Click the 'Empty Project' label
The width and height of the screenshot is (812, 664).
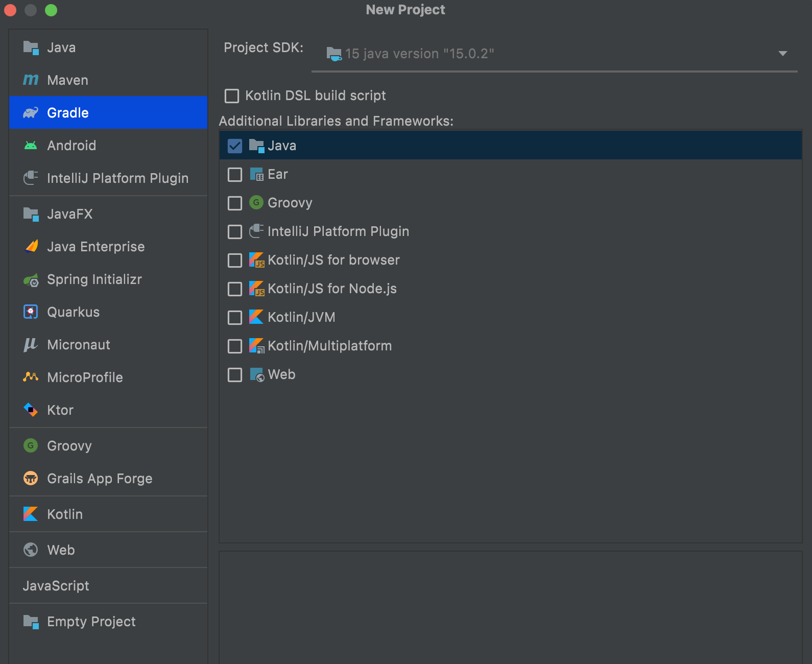coord(91,622)
